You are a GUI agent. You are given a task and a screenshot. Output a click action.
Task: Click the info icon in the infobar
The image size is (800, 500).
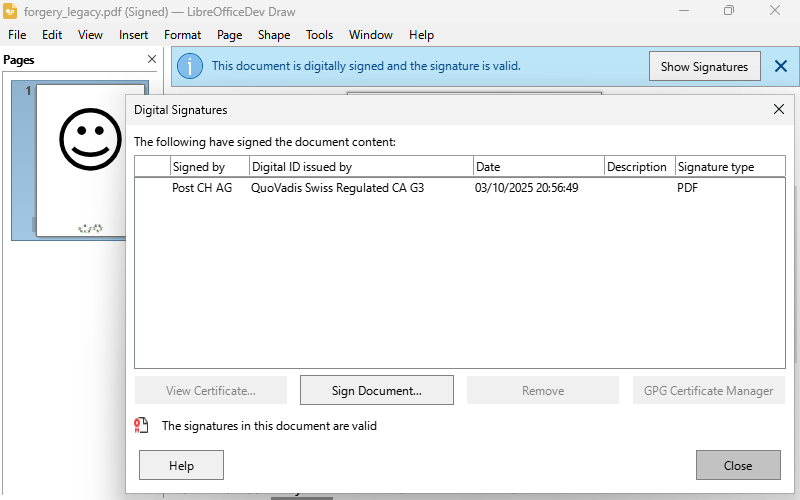[x=190, y=66]
